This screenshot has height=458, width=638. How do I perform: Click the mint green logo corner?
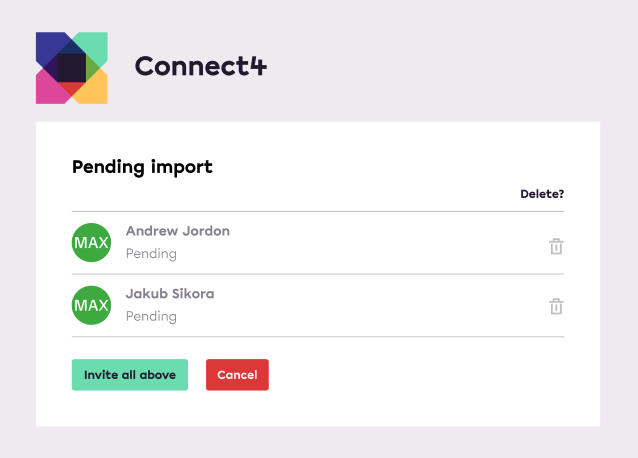coord(96,45)
